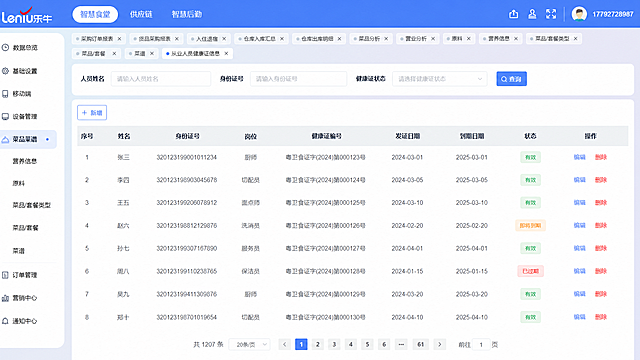Click ID 320123199001011234
Screen dimensions: 640x360
coord(187,157)
